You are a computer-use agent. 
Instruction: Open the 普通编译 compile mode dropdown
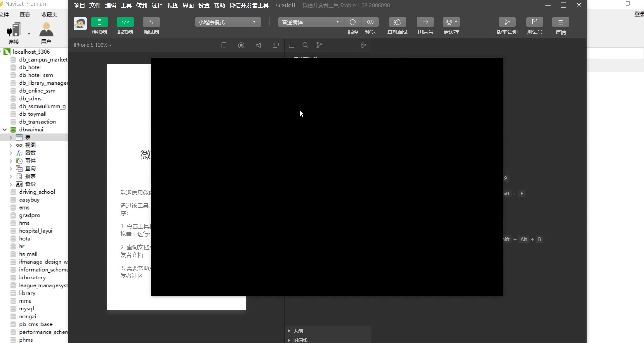(x=311, y=22)
